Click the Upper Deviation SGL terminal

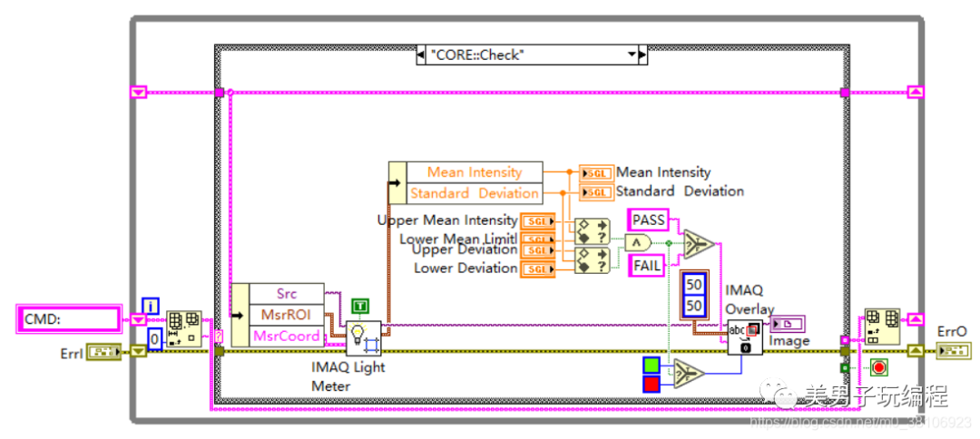(x=537, y=249)
